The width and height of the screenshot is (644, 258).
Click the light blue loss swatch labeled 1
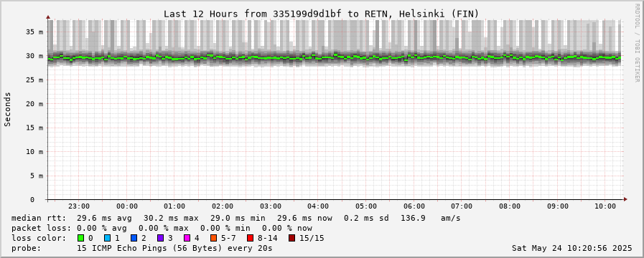107,238
